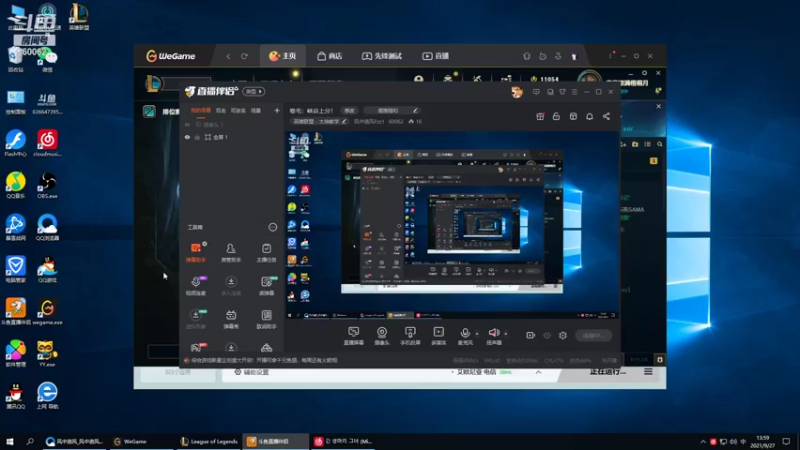Toggle visibility of 全屏1 source
This screenshot has width=800, height=450.
[x=187, y=137]
